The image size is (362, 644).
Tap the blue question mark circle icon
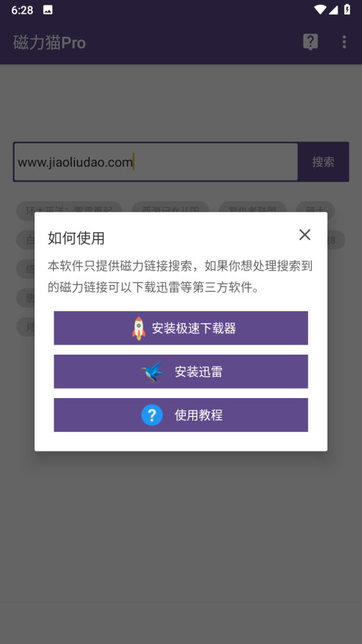(152, 415)
